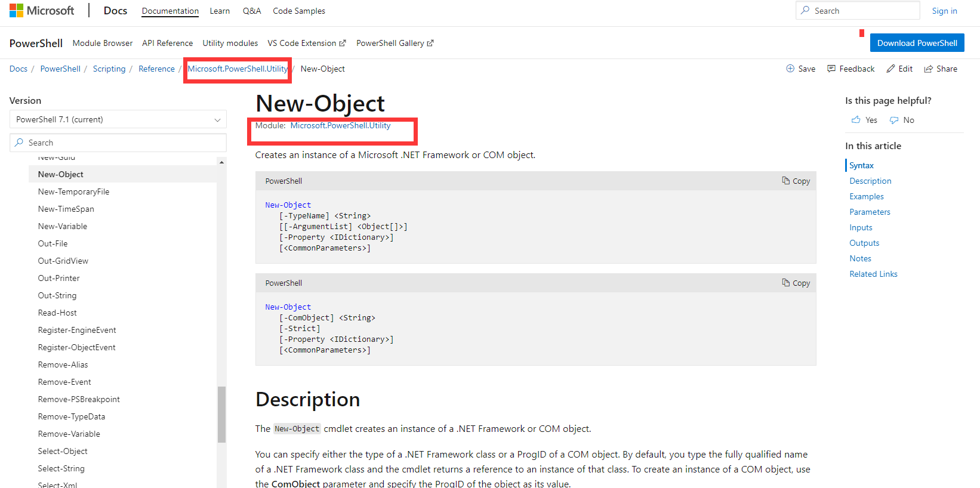Click the Microsoft logo
This screenshot has height=488, width=980.
tap(42, 11)
